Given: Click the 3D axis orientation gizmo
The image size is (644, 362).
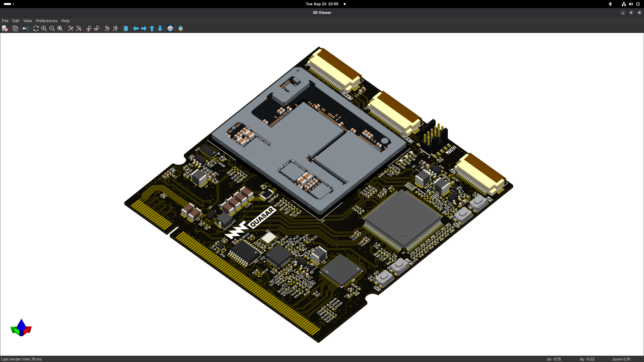Looking at the screenshot, I should click(21, 328).
